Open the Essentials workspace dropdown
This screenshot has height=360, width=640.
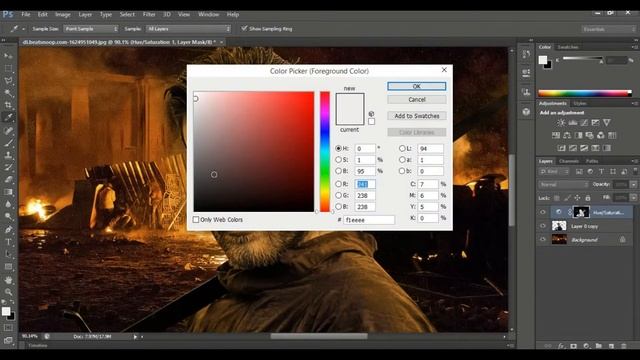click(608, 29)
